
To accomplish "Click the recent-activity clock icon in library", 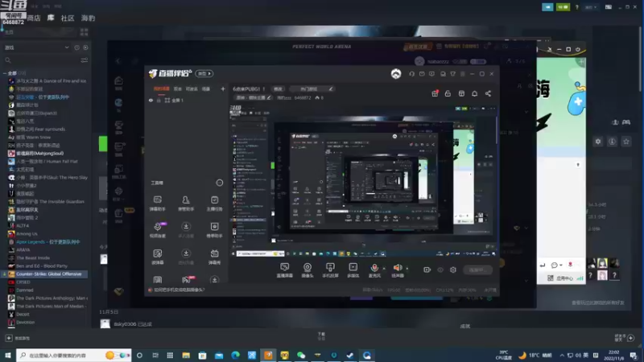I will [76, 47].
